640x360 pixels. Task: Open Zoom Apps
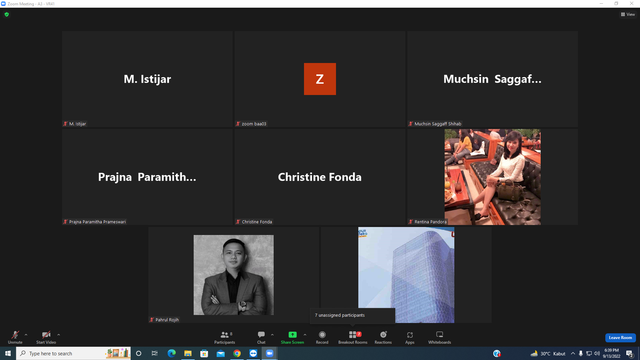click(410, 337)
